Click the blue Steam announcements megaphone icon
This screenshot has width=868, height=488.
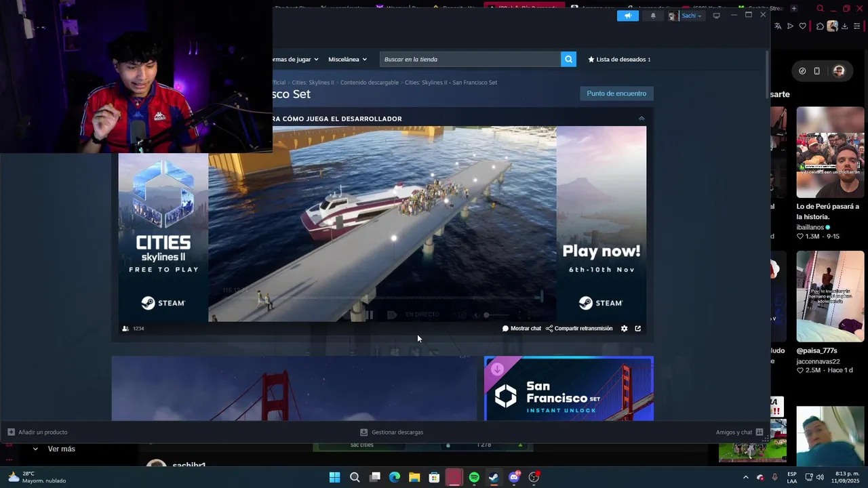628,16
